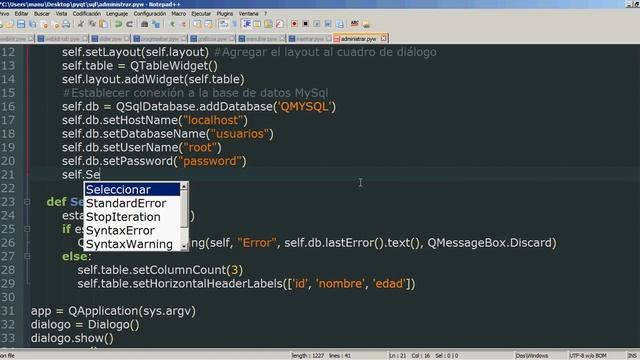The image size is (640, 360).
Task: Click the autocomplete list scroll down arrow
Action: pyautogui.click(x=184, y=247)
